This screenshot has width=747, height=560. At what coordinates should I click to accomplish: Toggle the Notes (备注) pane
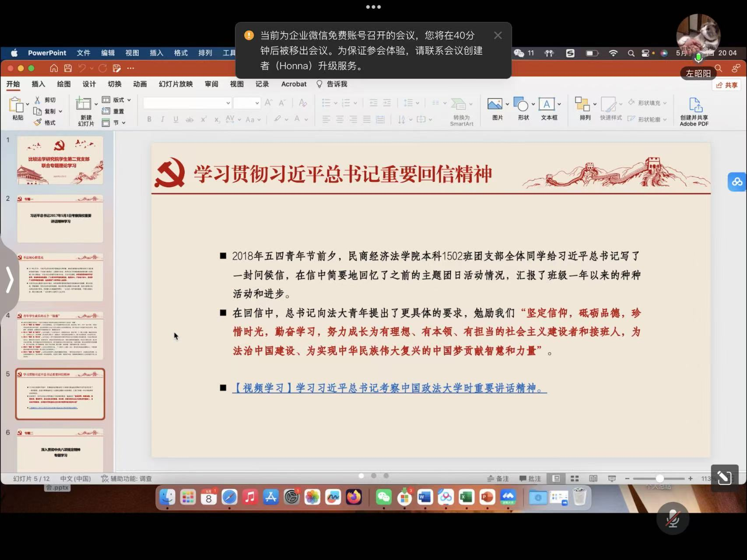click(x=498, y=479)
